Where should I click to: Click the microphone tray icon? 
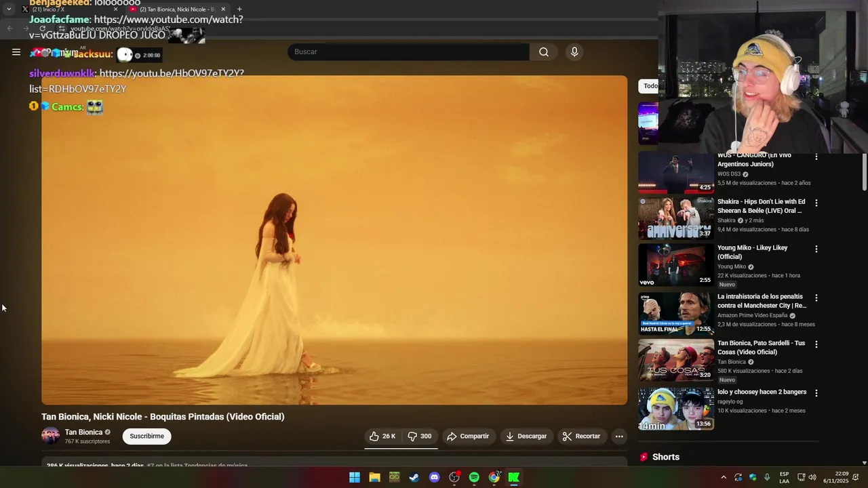767,478
